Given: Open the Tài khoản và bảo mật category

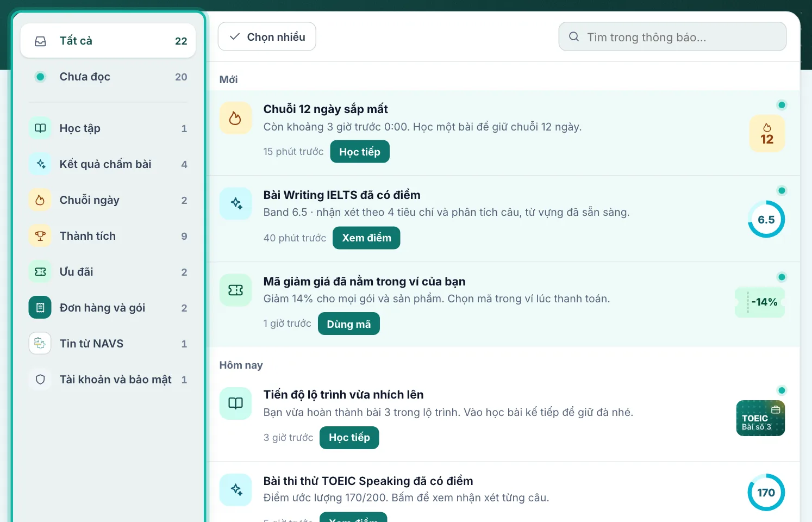Looking at the screenshot, I should point(108,380).
